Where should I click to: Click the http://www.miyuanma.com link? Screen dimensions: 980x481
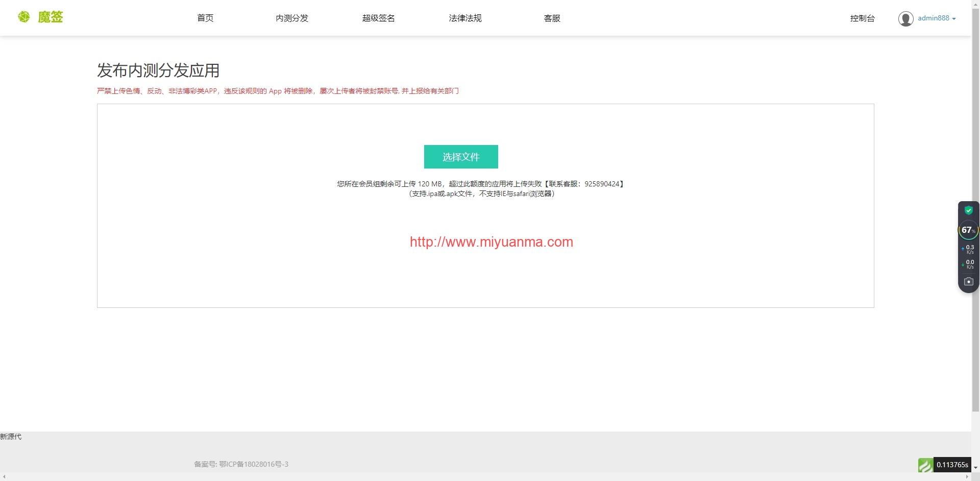pyautogui.click(x=492, y=242)
